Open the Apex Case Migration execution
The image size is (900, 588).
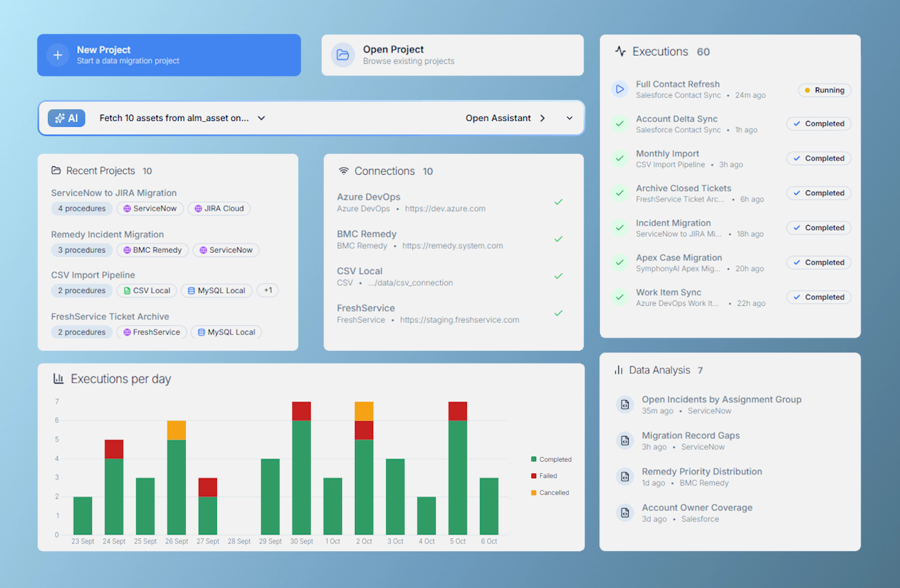[x=731, y=262]
